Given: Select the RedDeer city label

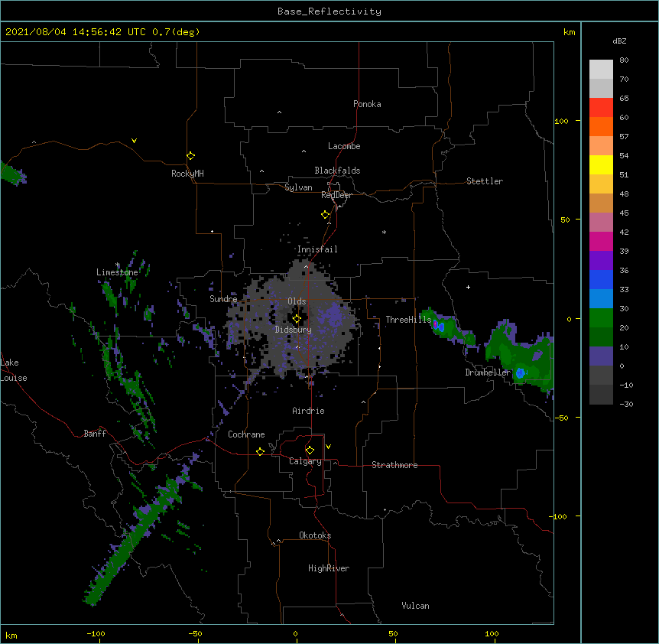Looking at the screenshot, I should 336,195.
